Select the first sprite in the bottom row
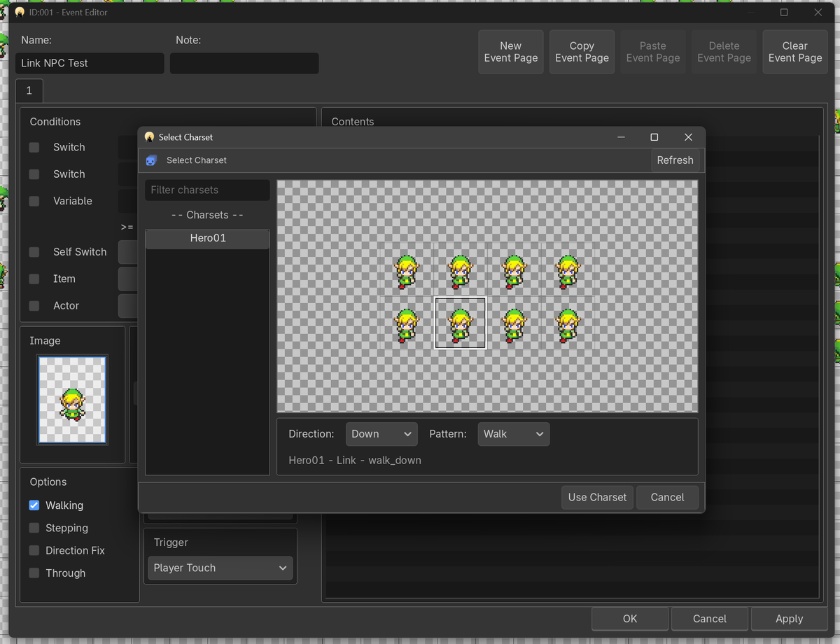 coord(406,325)
